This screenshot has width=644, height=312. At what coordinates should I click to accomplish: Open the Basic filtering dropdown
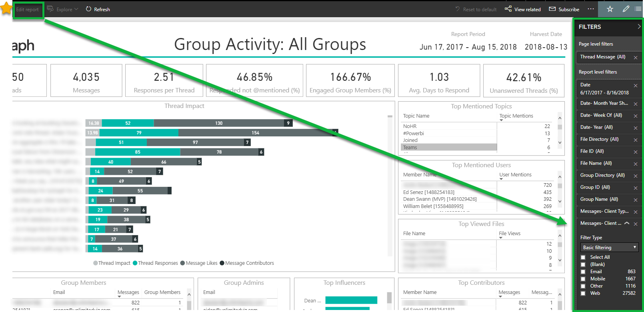[x=609, y=248]
